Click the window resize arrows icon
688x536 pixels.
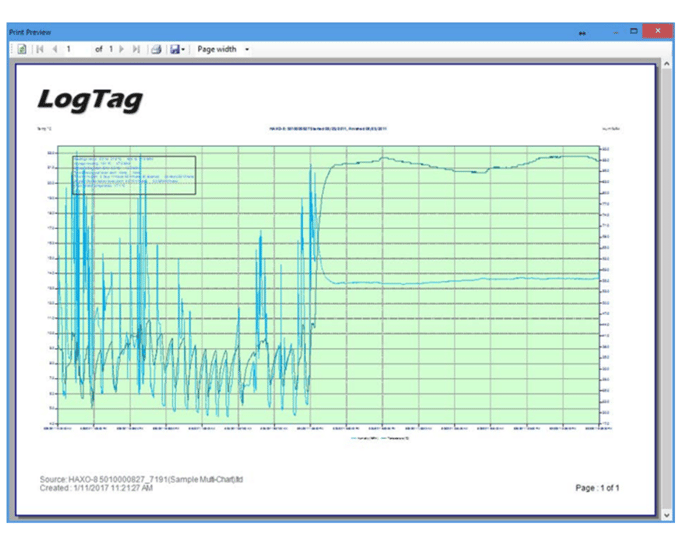click(582, 33)
